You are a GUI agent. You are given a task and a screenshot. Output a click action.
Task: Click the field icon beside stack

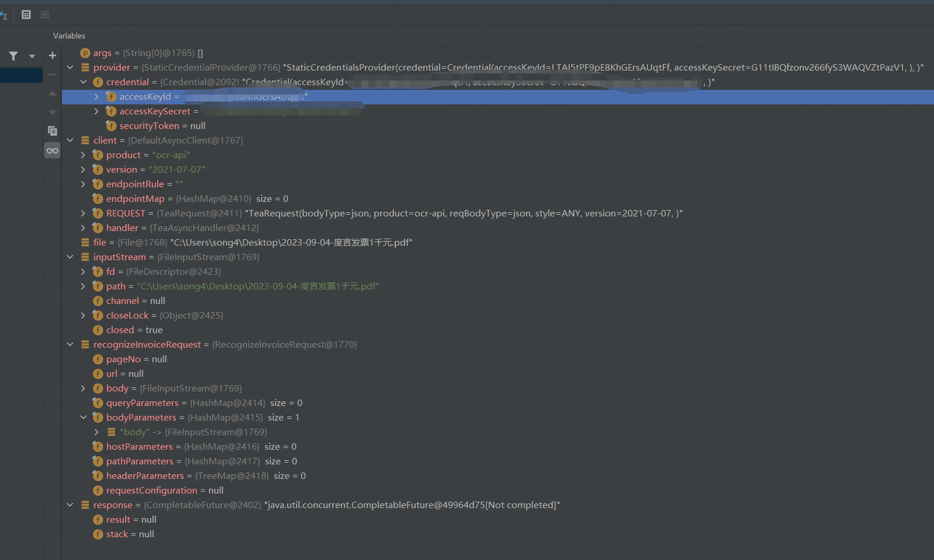coord(98,534)
